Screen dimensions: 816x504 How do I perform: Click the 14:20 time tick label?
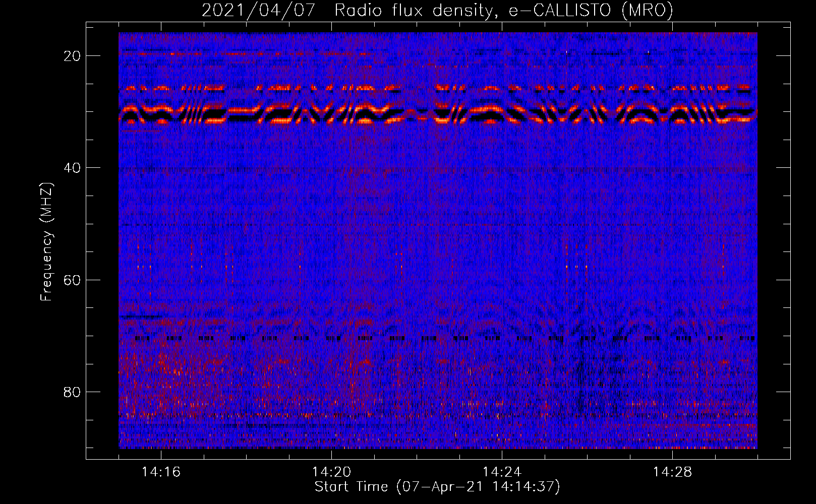coord(331,472)
